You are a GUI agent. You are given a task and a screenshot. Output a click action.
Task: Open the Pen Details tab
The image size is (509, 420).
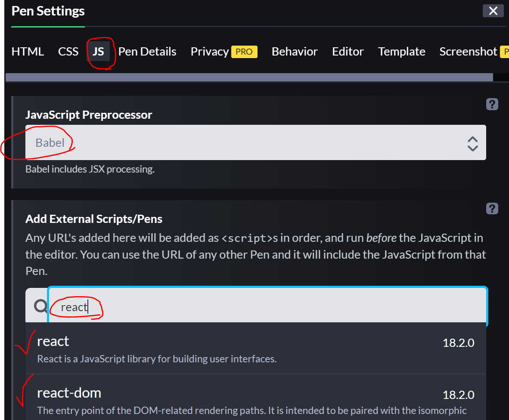click(x=147, y=52)
